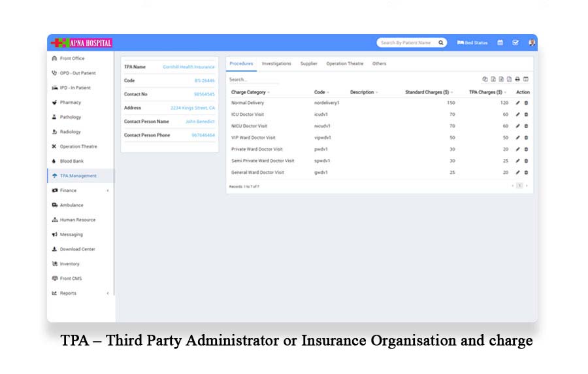Click the Copy table export icon
The width and height of the screenshot is (588, 374).
(x=485, y=79)
